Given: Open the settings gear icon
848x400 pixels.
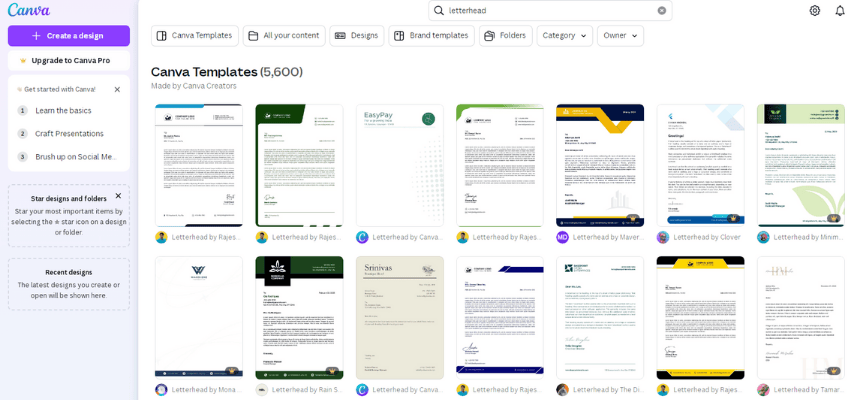Looking at the screenshot, I should pyautogui.click(x=814, y=10).
